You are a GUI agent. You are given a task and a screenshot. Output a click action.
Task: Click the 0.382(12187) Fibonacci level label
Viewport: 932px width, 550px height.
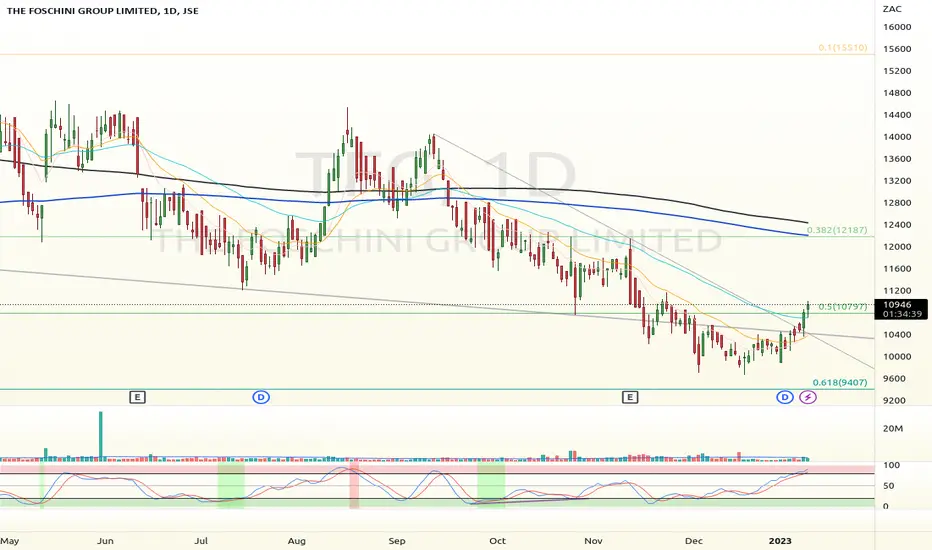pyautogui.click(x=837, y=230)
